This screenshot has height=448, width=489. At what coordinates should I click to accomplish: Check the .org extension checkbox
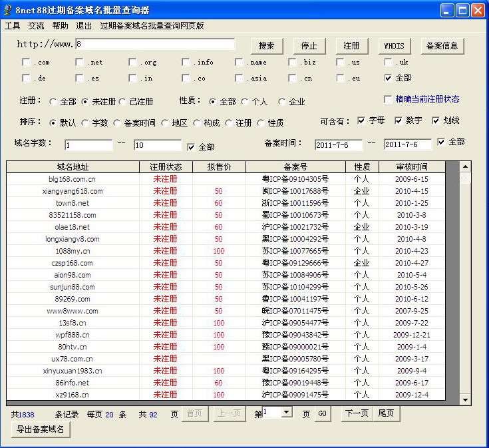tap(132, 62)
